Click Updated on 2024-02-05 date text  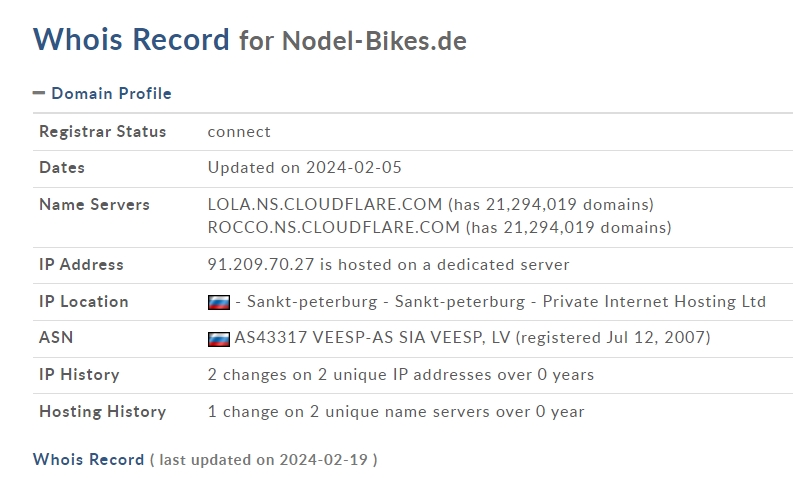pyautogui.click(x=304, y=167)
